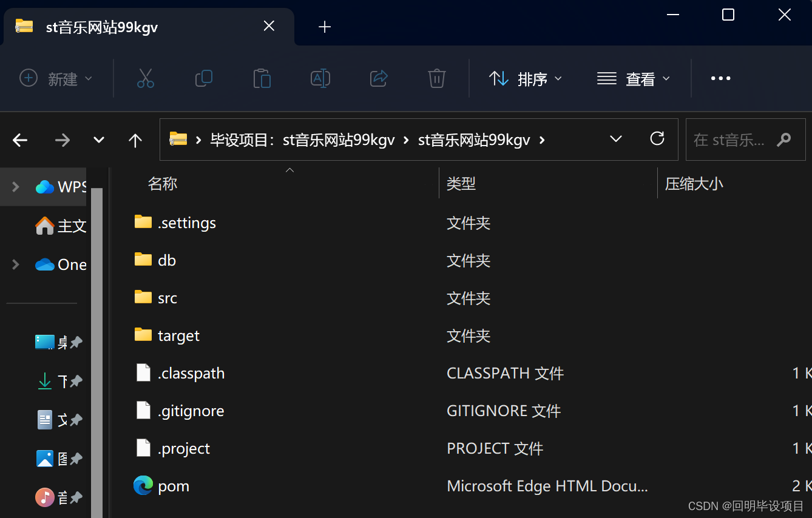Image resolution: width=812 pixels, height=518 pixels.
Task: Add a new tab with plus button
Action: (x=325, y=27)
